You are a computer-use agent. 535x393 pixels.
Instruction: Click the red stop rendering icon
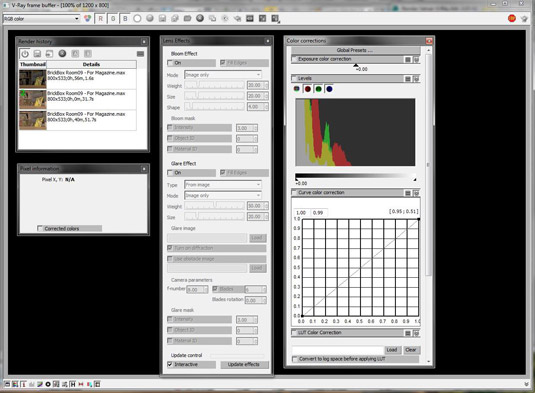[x=512, y=18]
